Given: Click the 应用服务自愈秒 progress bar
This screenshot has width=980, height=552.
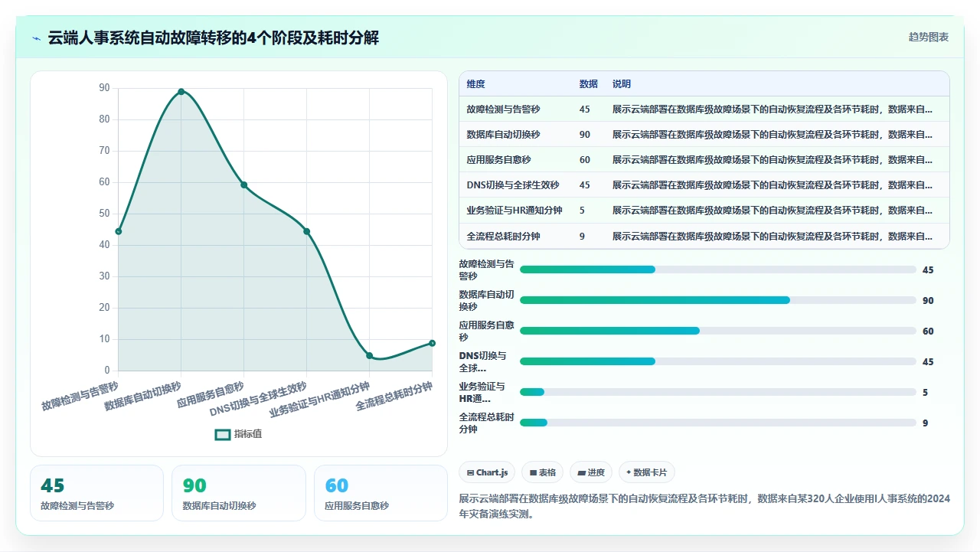Looking at the screenshot, I should click(718, 331).
